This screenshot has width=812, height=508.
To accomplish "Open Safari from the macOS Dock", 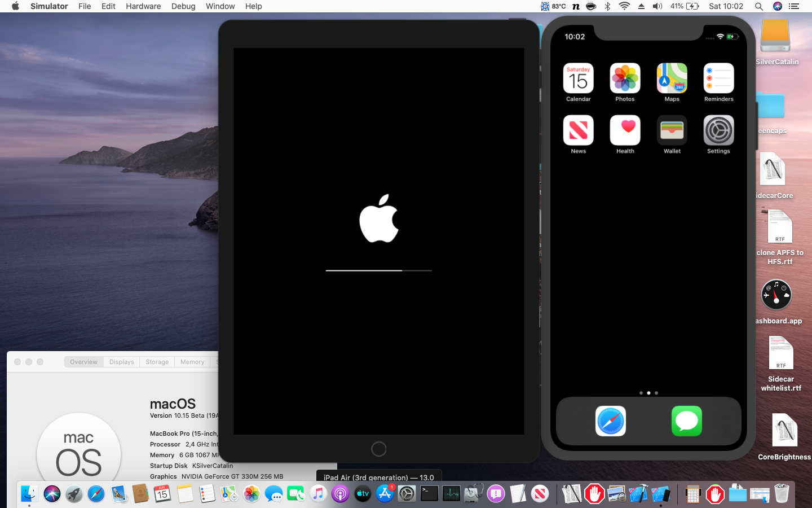I will point(96,494).
